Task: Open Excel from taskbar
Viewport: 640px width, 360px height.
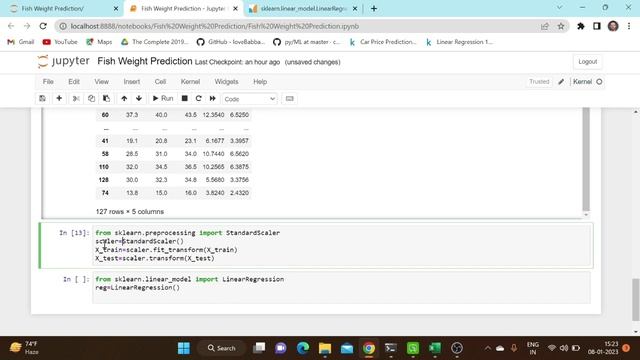Action: point(435,348)
